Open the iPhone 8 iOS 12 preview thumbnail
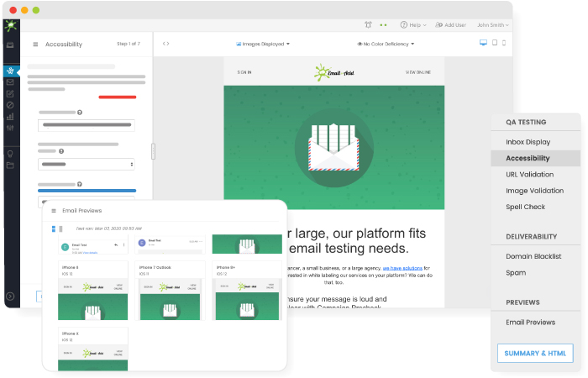The height and width of the screenshot is (378, 588). click(93, 291)
